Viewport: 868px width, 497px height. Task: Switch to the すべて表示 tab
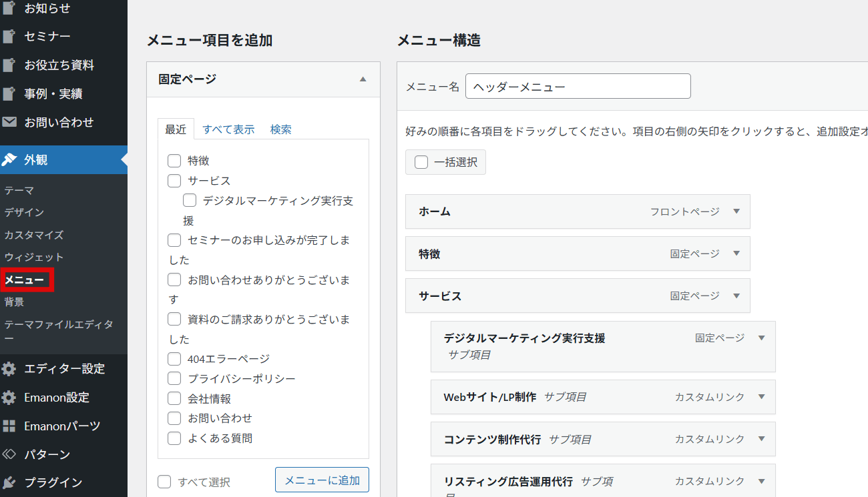pyautogui.click(x=228, y=129)
